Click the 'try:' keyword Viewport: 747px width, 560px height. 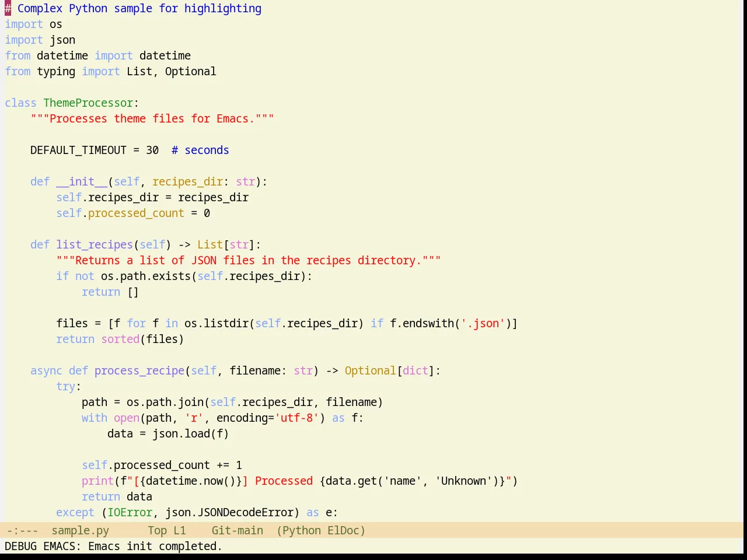[69, 386]
